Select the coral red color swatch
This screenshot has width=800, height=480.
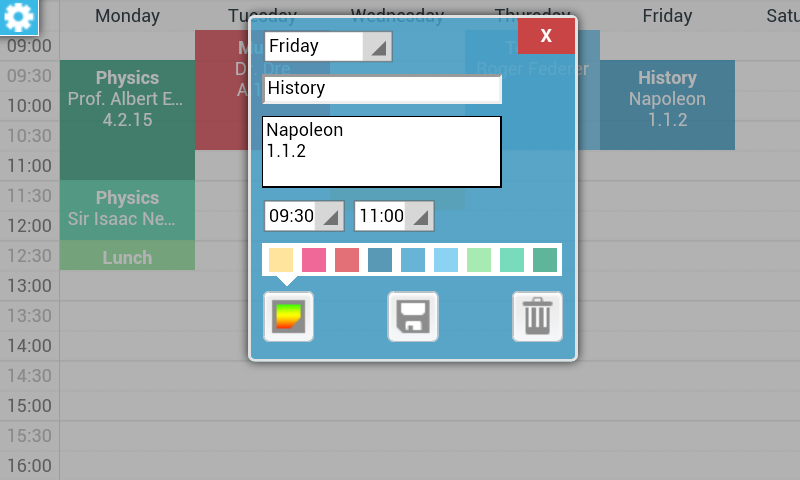[347, 260]
